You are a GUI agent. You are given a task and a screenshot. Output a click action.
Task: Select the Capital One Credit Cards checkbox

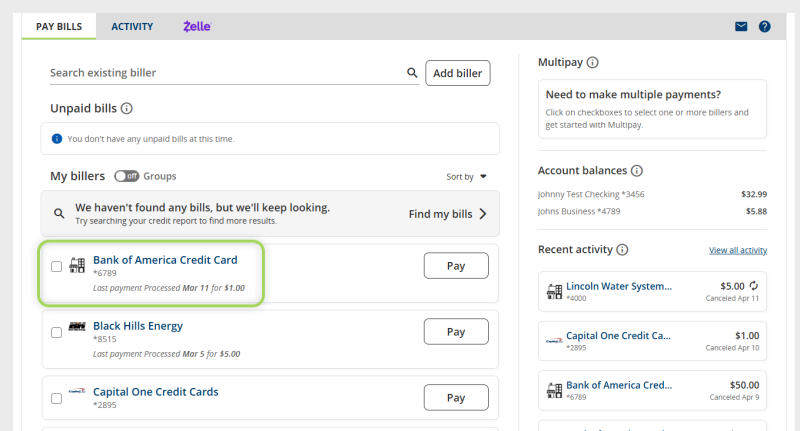pos(57,398)
